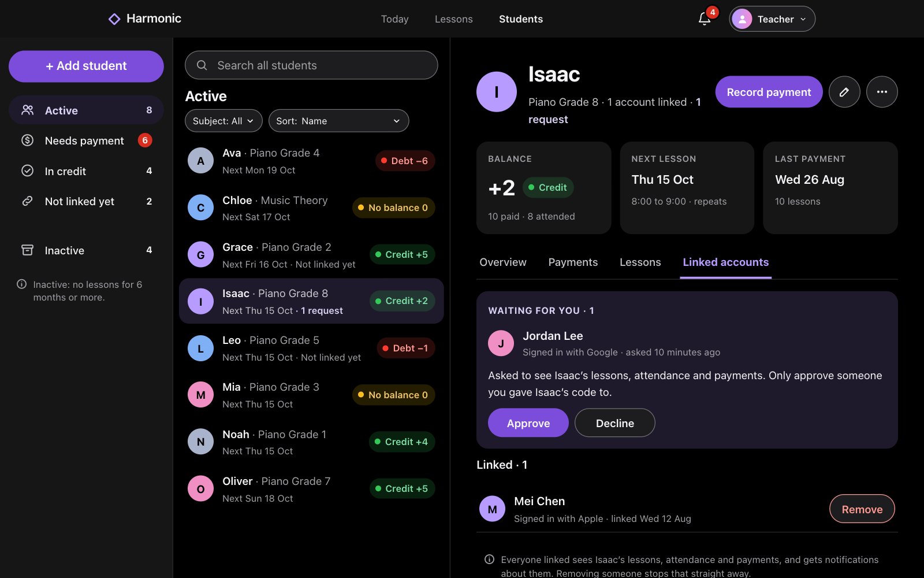Click the pencil edit icon for Isaac
Image resolution: width=924 pixels, height=578 pixels.
844,92
